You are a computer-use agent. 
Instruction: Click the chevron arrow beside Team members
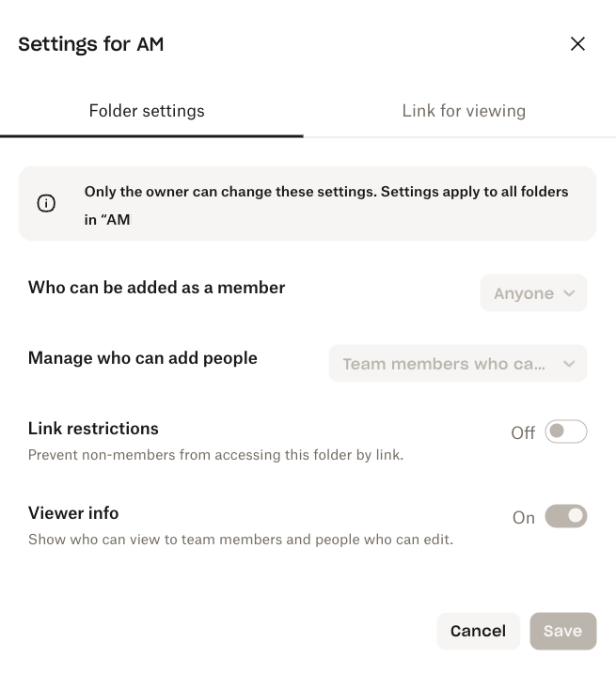(569, 364)
